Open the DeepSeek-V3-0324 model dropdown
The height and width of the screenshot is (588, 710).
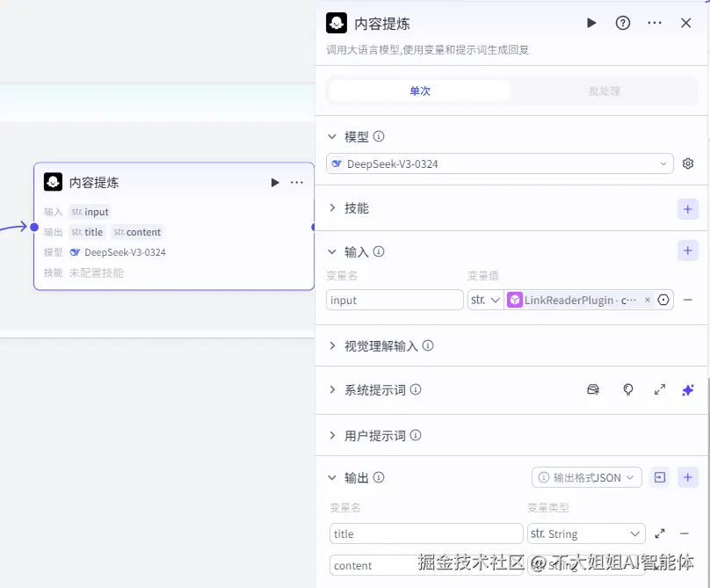[x=500, y=163]
